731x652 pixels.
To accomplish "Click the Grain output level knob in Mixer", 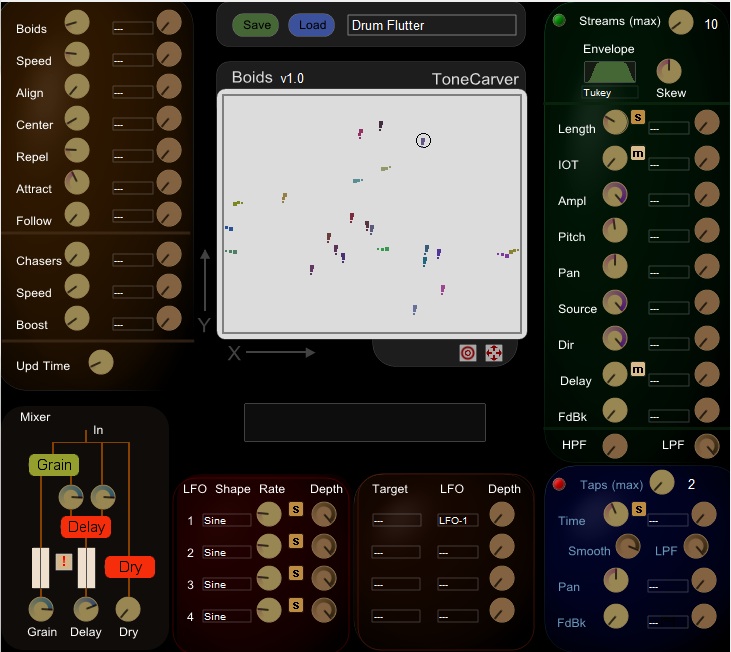I will pyautogui.click(x=41, y=609).
